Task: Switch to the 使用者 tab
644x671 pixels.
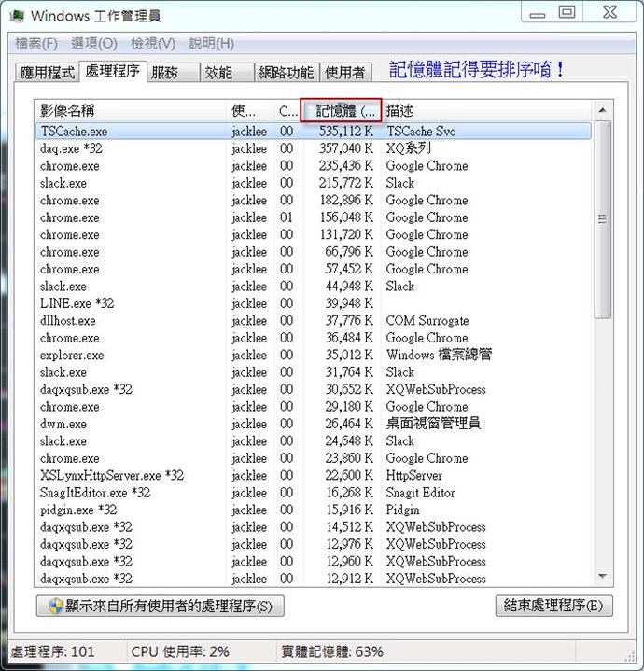Action: click(346, 73)
